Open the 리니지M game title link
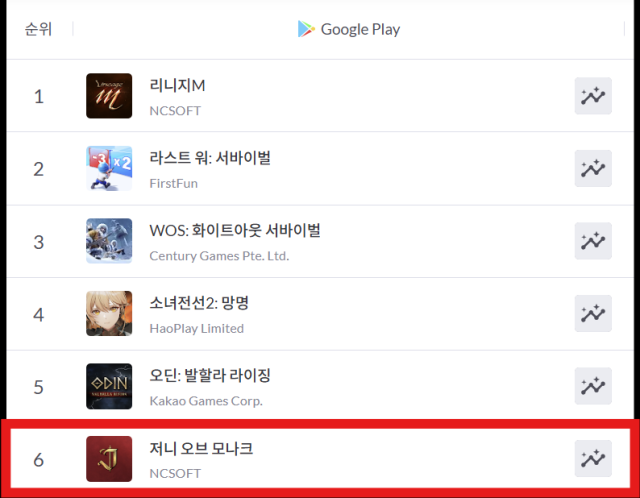 pos(178,85)
